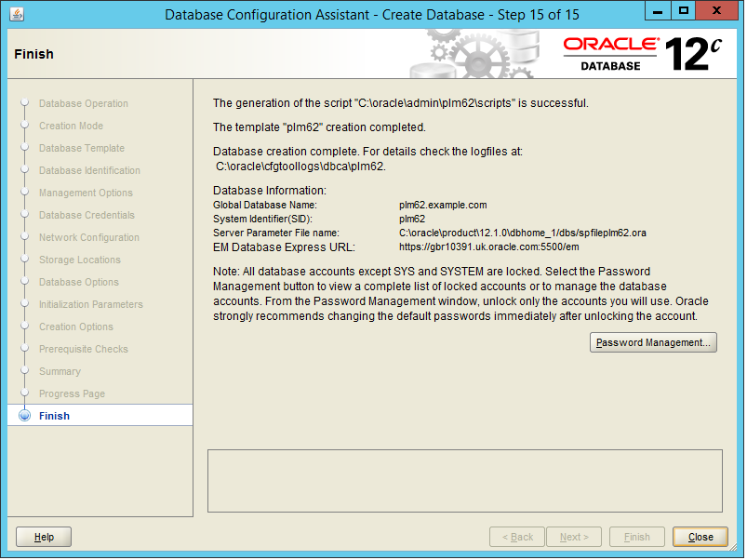Select Initialization Parameters step
The image size is (747, 560).
pyautogui.click(x=90, y=304)
